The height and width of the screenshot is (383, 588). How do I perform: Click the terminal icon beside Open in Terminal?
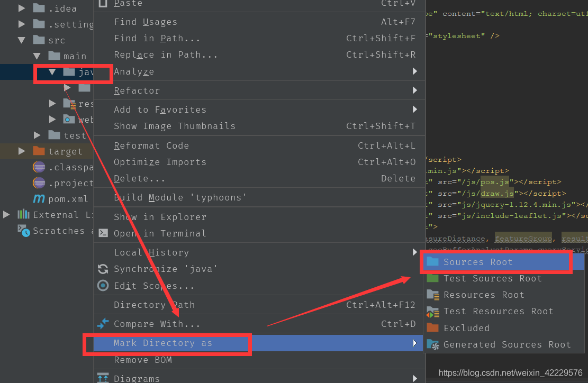click(x=103, y=233)
